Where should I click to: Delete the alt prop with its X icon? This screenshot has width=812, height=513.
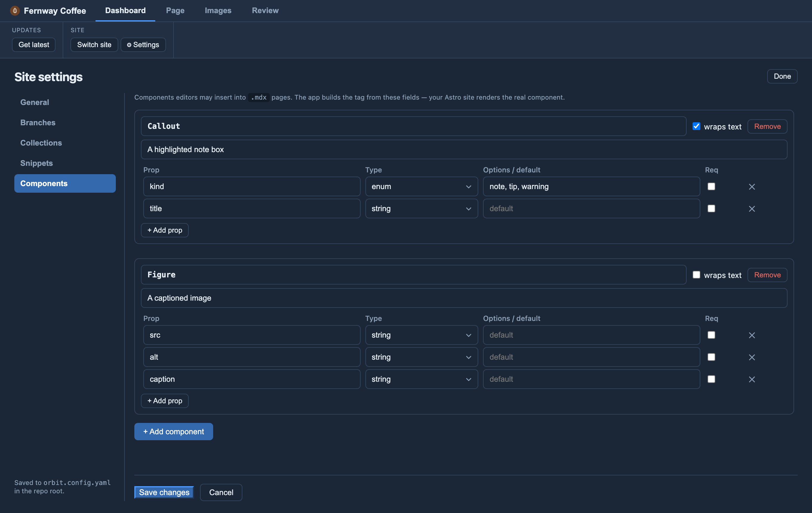[x=752, y=357]
